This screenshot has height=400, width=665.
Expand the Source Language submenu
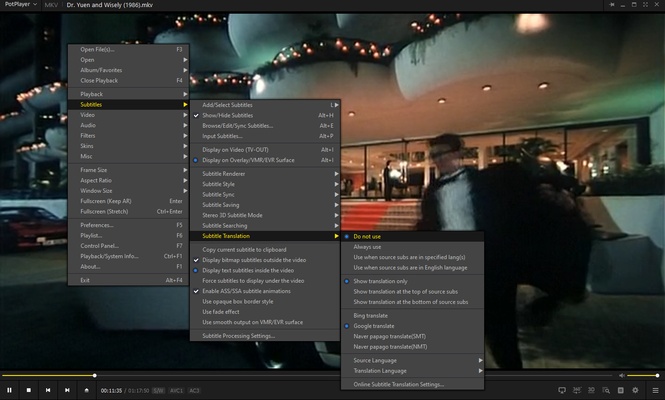[x=412, y=360]
